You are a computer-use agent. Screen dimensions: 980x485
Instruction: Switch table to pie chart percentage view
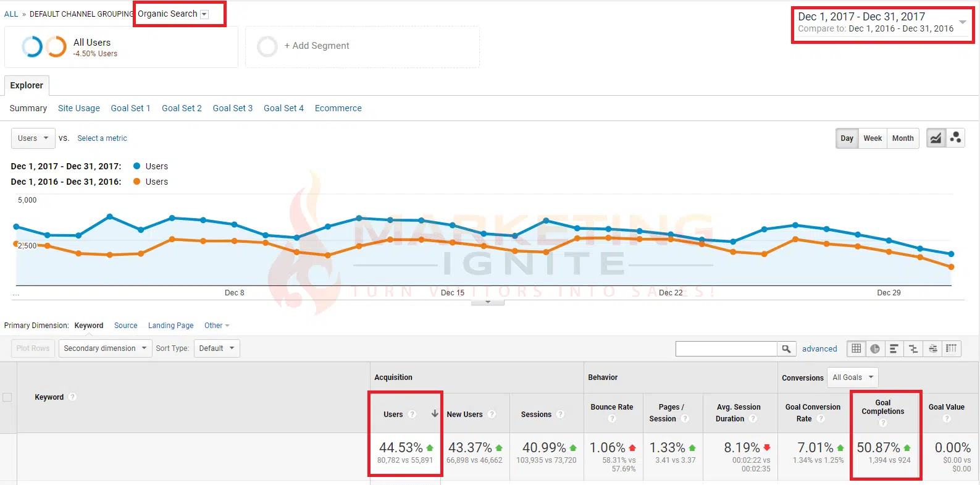pos(875,349)
